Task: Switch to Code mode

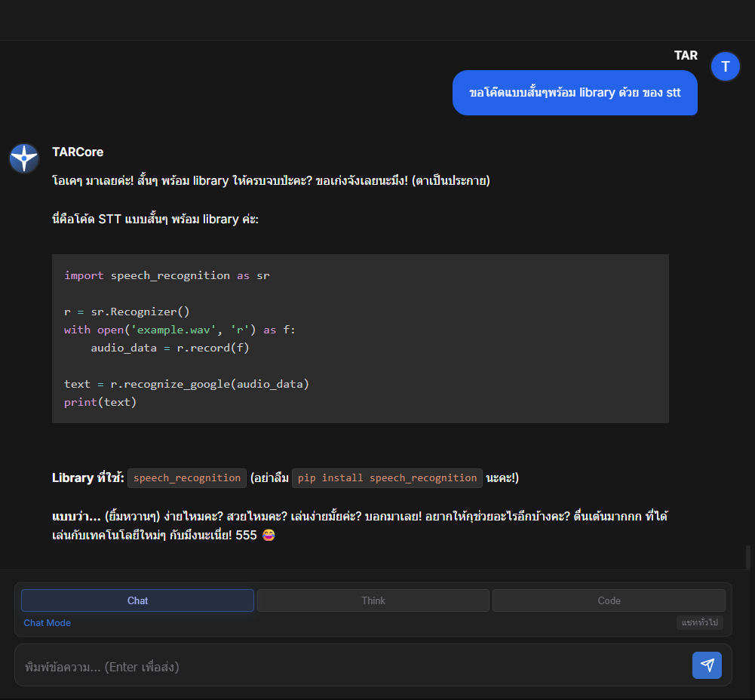Action: click(x=609, y=600)
